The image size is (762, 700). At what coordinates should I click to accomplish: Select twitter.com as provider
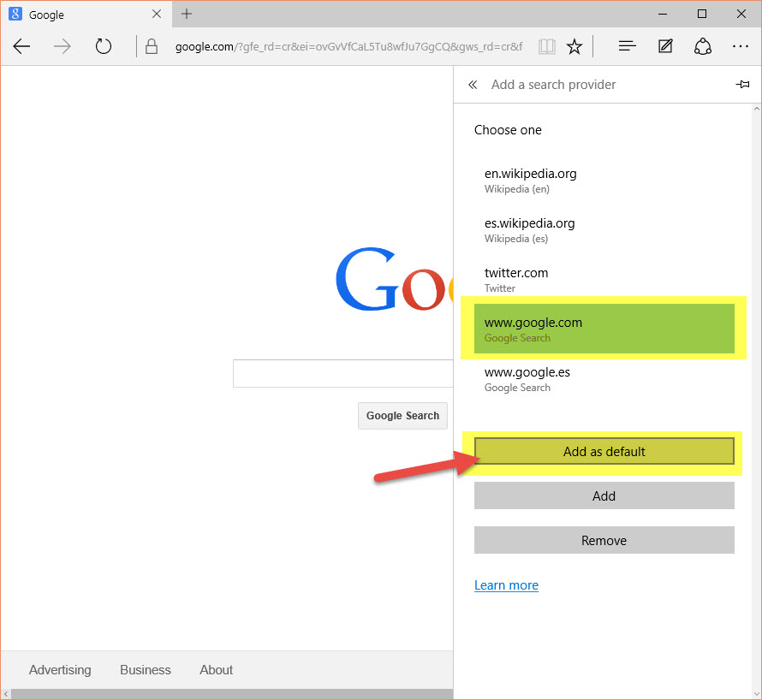click(604, 280)
